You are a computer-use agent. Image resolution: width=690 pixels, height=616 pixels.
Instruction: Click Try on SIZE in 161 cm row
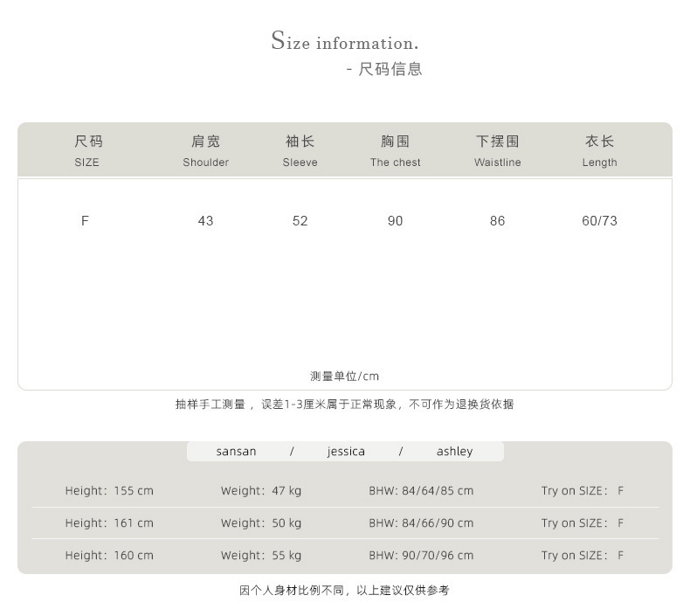point(583,523)
